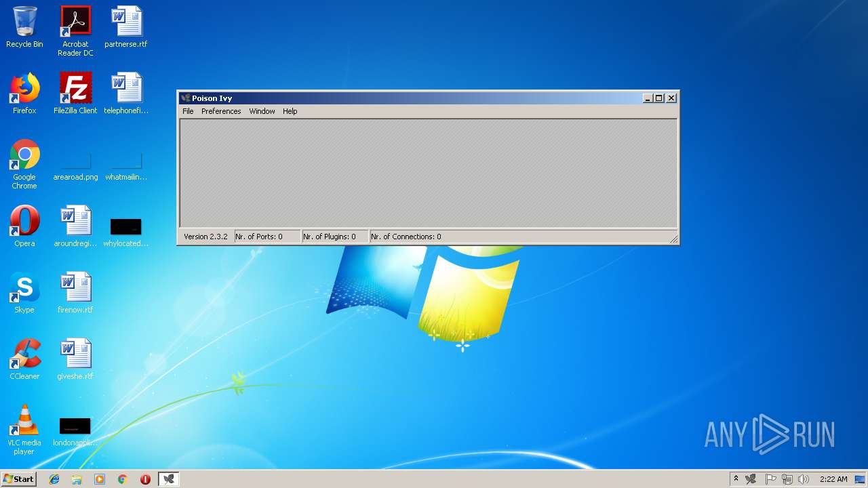Open the File menu in Poison Ivy
868x488 pixels.
(188, 111)
